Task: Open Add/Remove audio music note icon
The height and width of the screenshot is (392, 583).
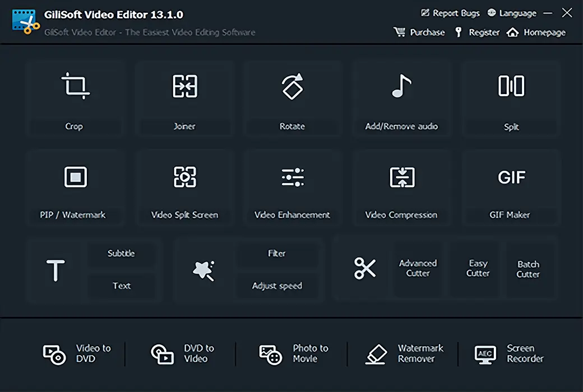Action: (x=401, y=86)
